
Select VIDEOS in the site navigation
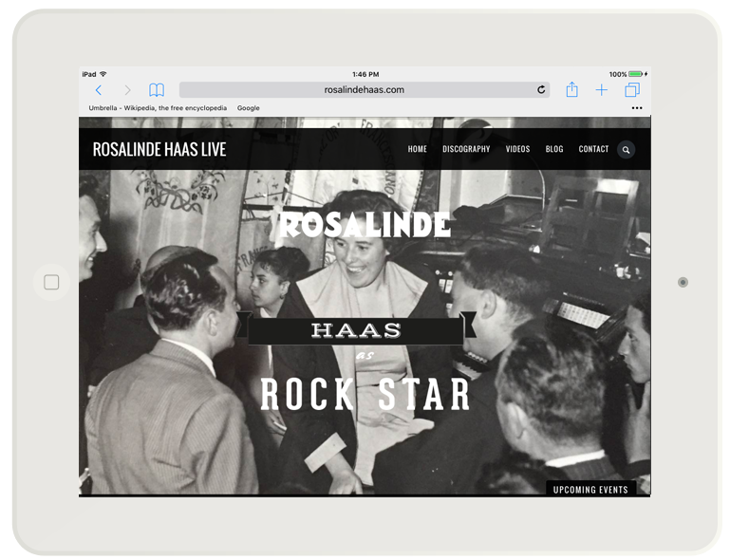click(x=517, y=149)
